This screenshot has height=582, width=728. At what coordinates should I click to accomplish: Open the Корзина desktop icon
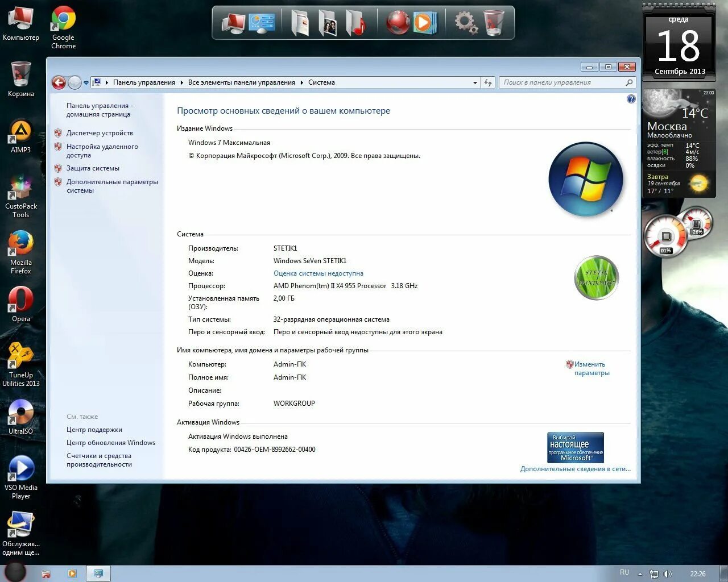coord(21,79)
